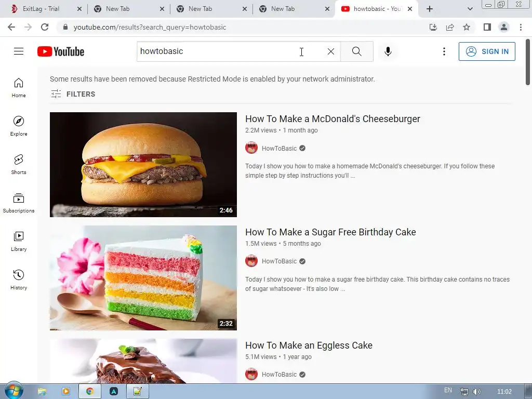Open How To Make a McDonald's Cheeseburger title

tap(332, 119)
